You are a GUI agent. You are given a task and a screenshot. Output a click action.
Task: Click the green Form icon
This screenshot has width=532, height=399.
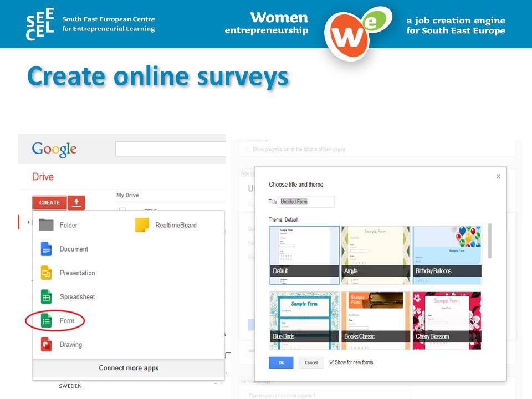click(x=46, y=320)
